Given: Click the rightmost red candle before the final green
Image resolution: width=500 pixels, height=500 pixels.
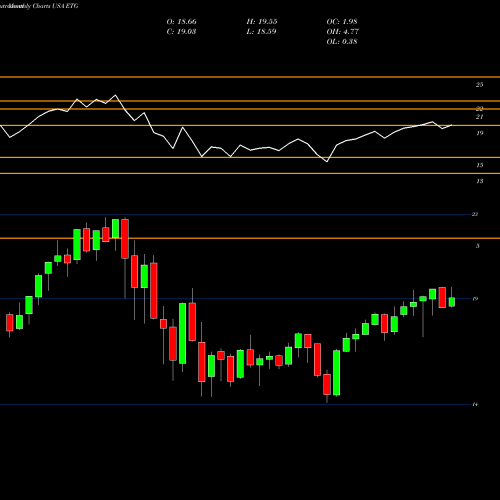Looking at the screenshot, I should [x=442, y=297].
